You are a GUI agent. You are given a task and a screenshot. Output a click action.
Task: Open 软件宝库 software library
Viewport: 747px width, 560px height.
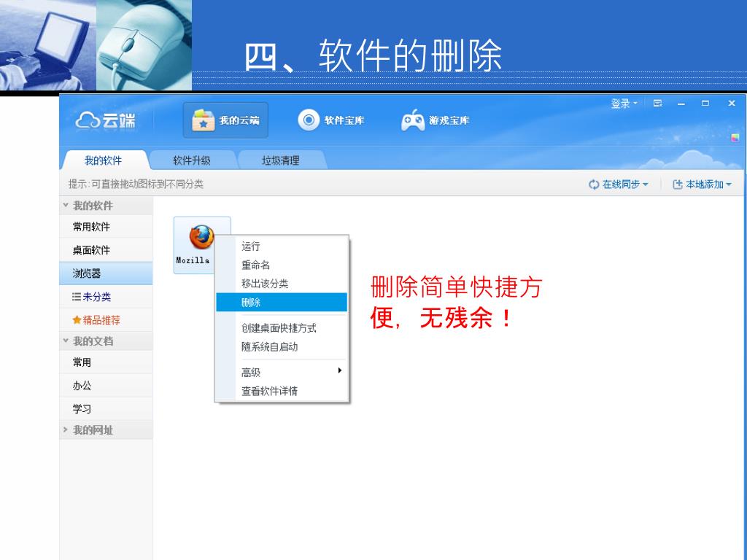pos(330,120)
